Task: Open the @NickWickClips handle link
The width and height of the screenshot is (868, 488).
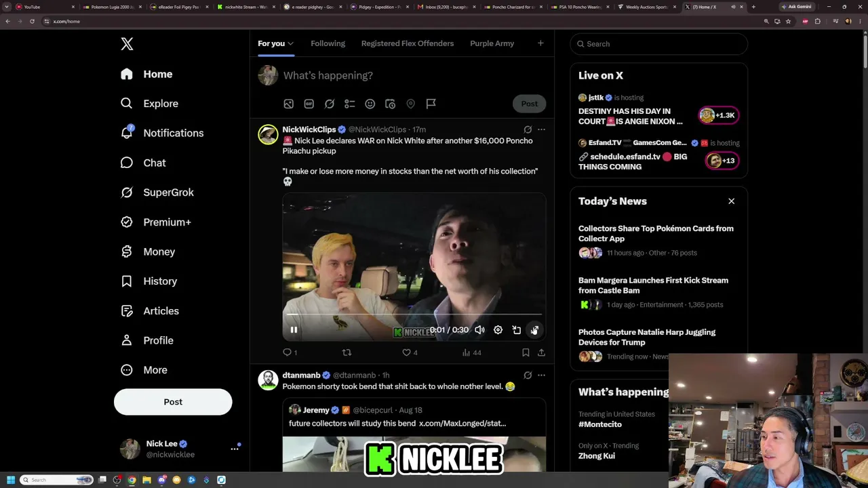Action: click(377, 129)
